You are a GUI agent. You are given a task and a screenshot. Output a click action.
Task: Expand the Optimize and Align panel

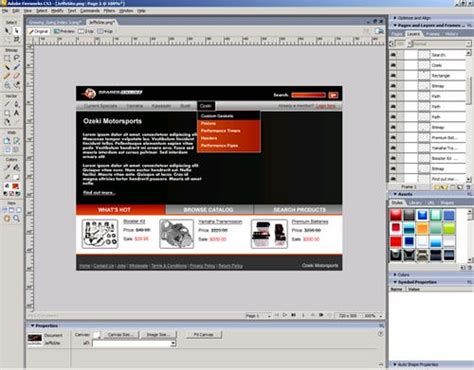(395, 18)
